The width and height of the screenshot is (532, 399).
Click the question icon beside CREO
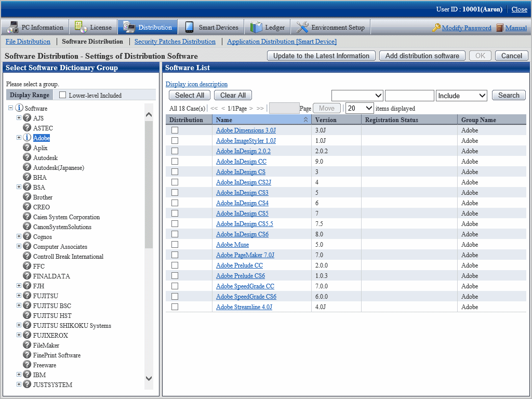[27, 207]
